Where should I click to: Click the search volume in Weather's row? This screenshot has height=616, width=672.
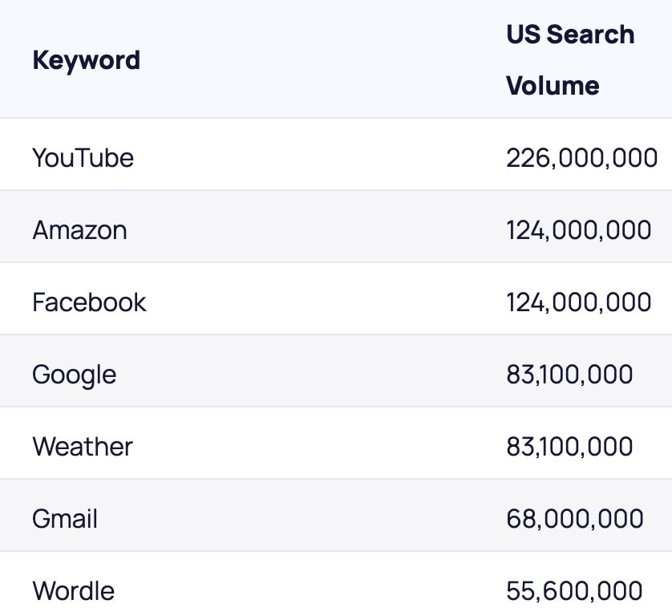(x=569, y=447)
